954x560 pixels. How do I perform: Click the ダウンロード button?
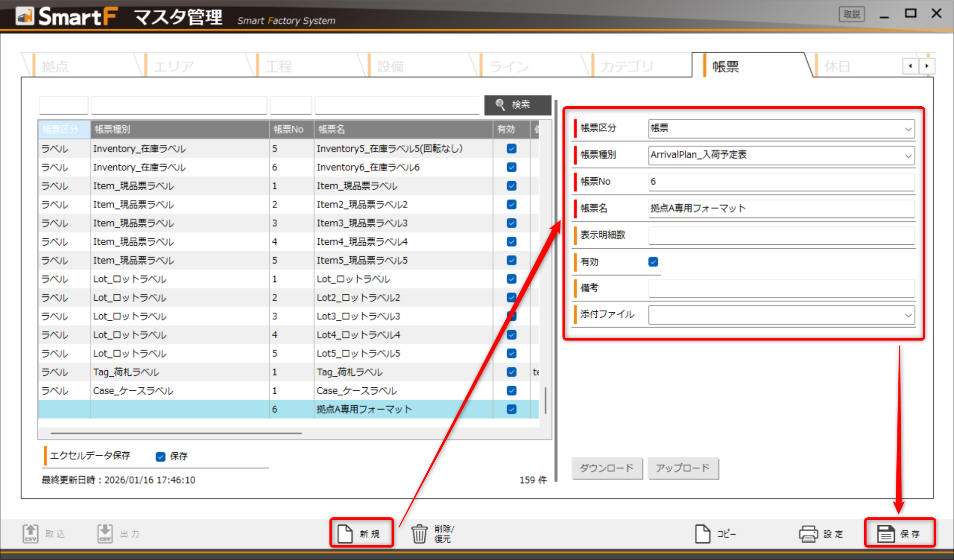click(x=607, y=468)
